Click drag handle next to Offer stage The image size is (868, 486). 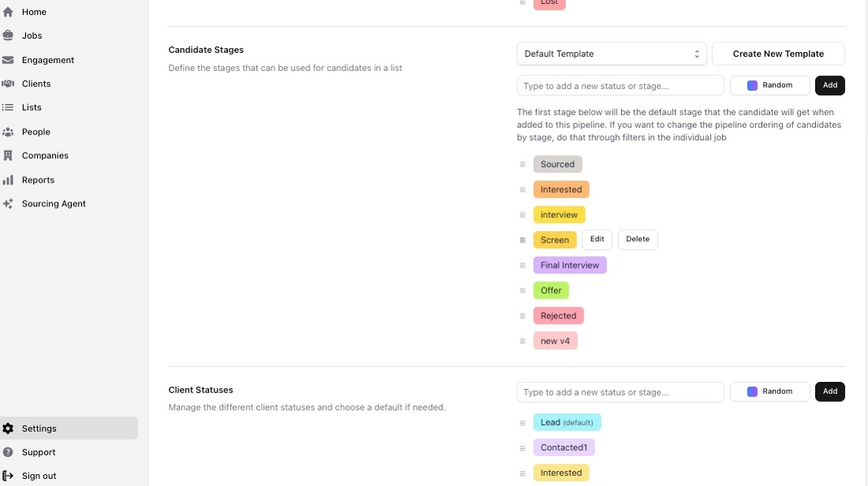522,291
